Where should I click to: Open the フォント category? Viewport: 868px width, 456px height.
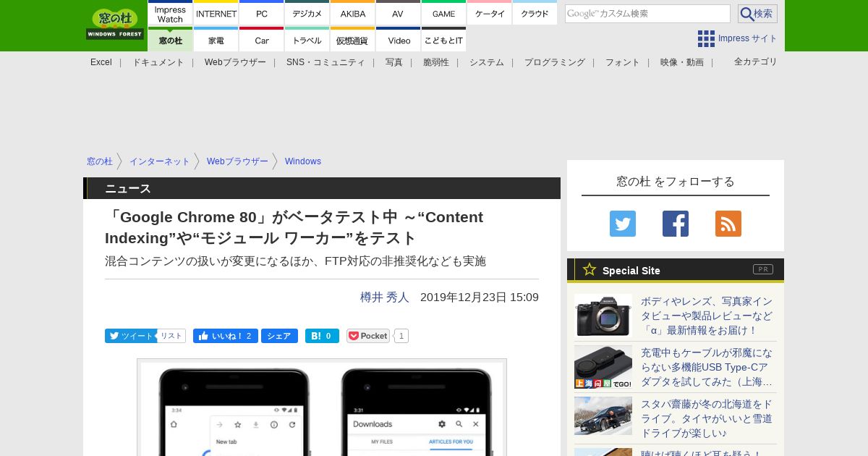point(623,62)
